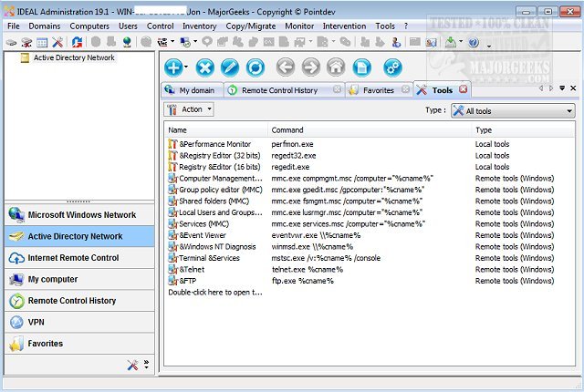The width and height of the screenshot is (584, 392).
Task: Switch to the My domain tab
Action: point(195,90)
